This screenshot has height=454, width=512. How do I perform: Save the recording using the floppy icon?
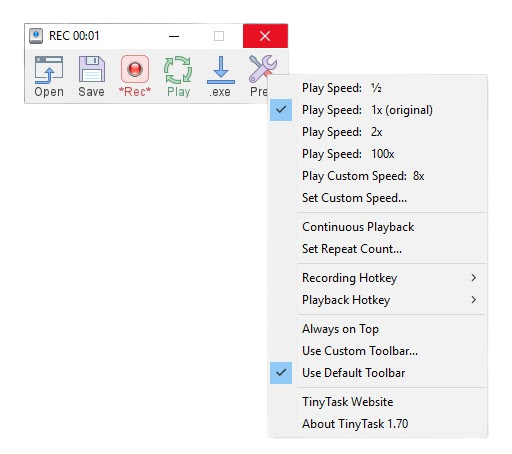[91, 76]
